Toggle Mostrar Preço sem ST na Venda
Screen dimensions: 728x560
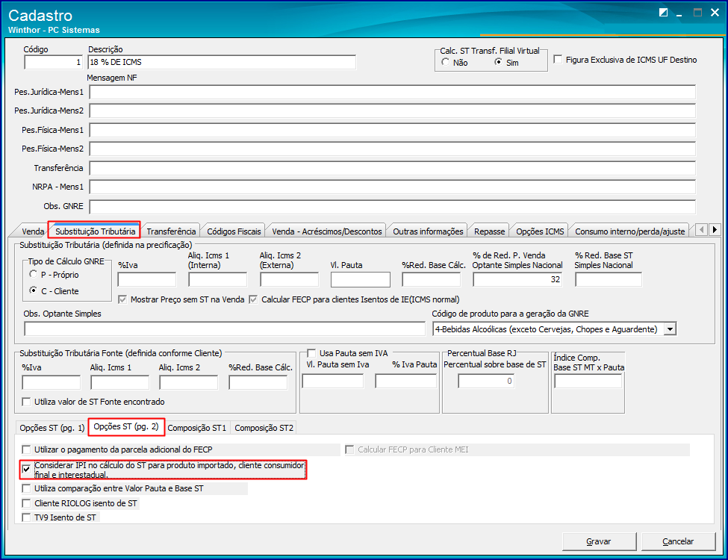[122, 299]
